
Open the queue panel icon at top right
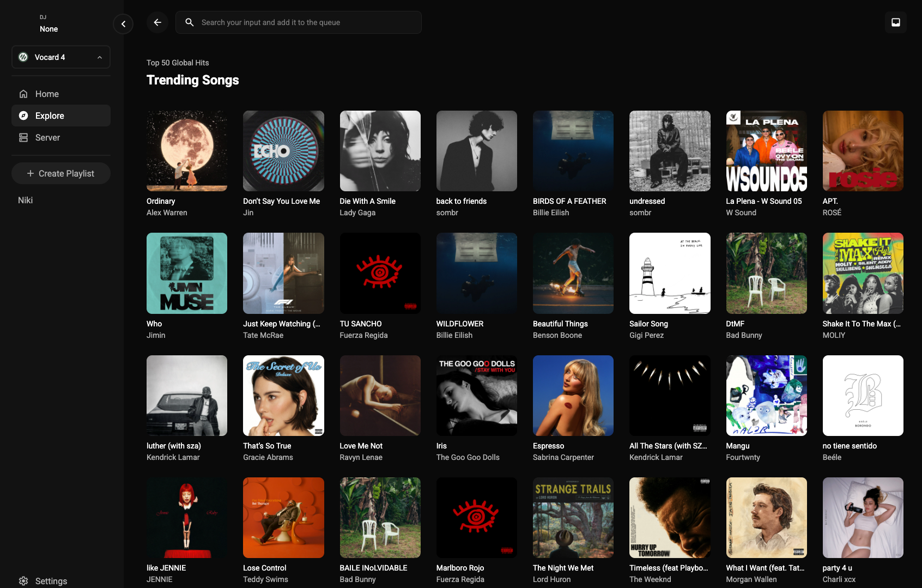pyautogui.click(x=895, y=22)
